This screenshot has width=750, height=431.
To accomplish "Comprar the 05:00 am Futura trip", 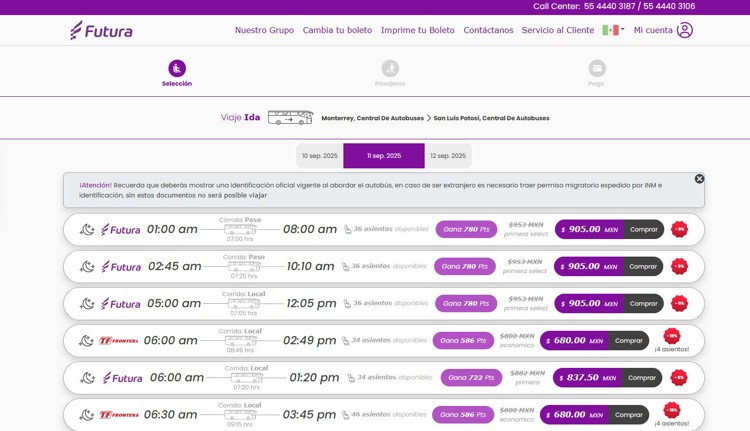I will pos(643,303).
